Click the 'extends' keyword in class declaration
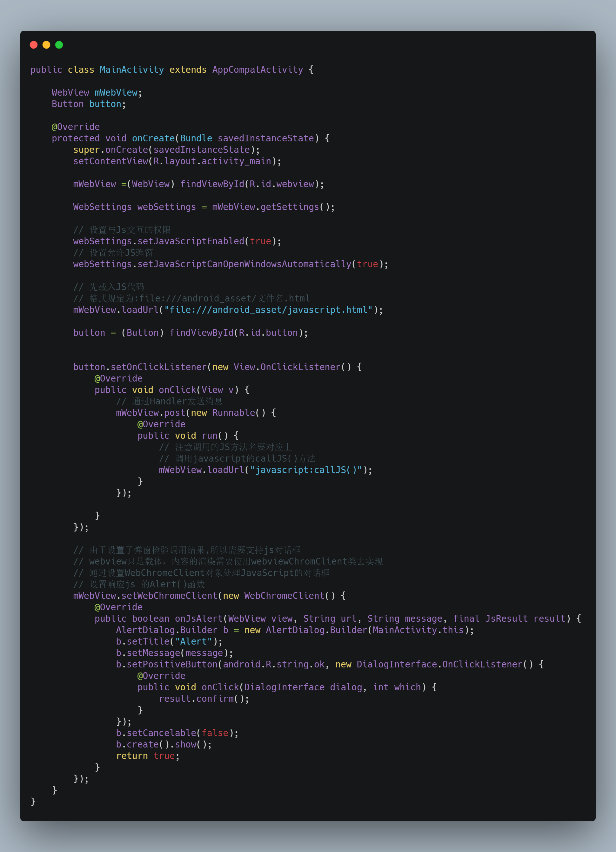Viewport: 616px width, 852px height. pyautogui.click(x=188, y=70)
